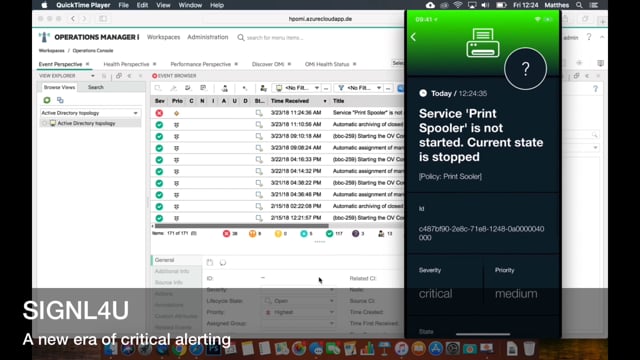This screenshot has width=640, height=360.
Task: Open the Notification Center icon in the menu bar
Action: pyautogui.click(x=594, y=5)
